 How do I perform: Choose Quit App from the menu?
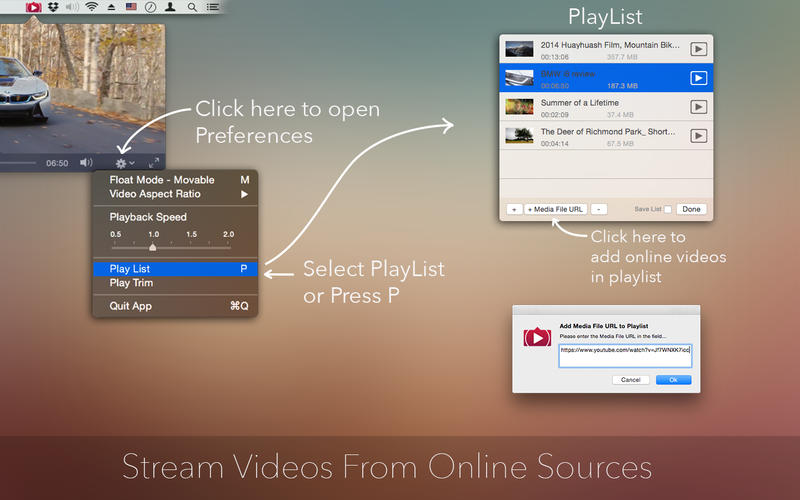coord(176,306)
